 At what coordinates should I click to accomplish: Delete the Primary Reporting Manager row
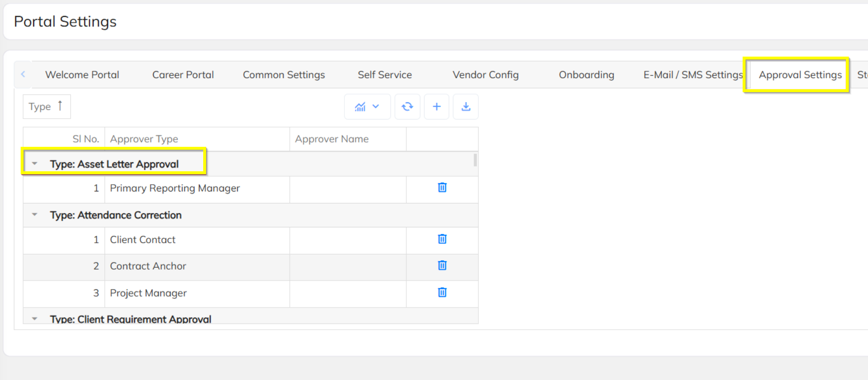(442, 188)
